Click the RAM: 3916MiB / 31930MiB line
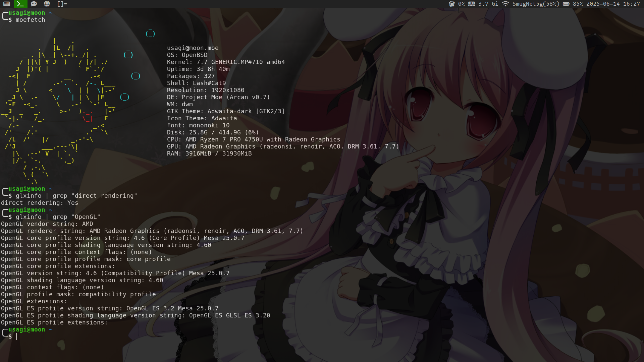 tap(209, 154)
